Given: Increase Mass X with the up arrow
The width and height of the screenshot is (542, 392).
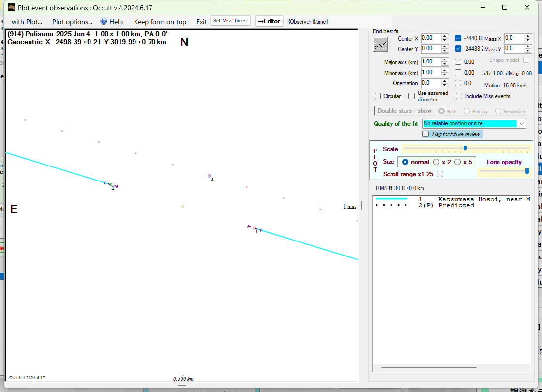Looking at the screenshot, I should pos(527,36).
